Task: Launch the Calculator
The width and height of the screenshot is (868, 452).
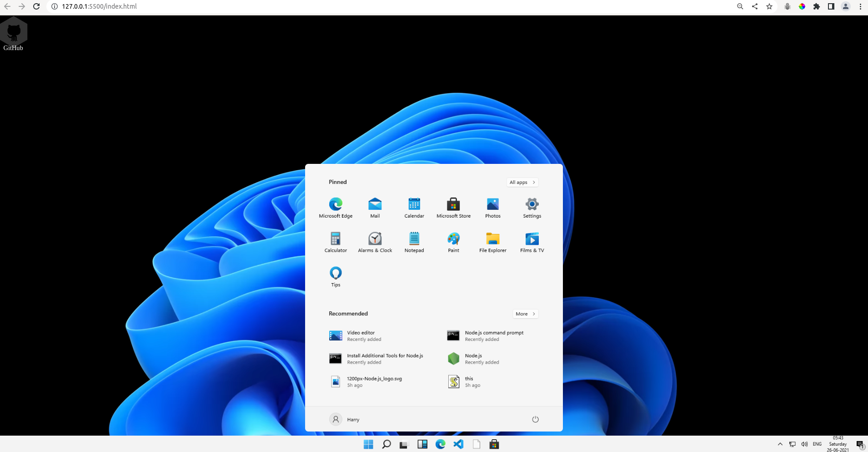Action: pos(335,241)
